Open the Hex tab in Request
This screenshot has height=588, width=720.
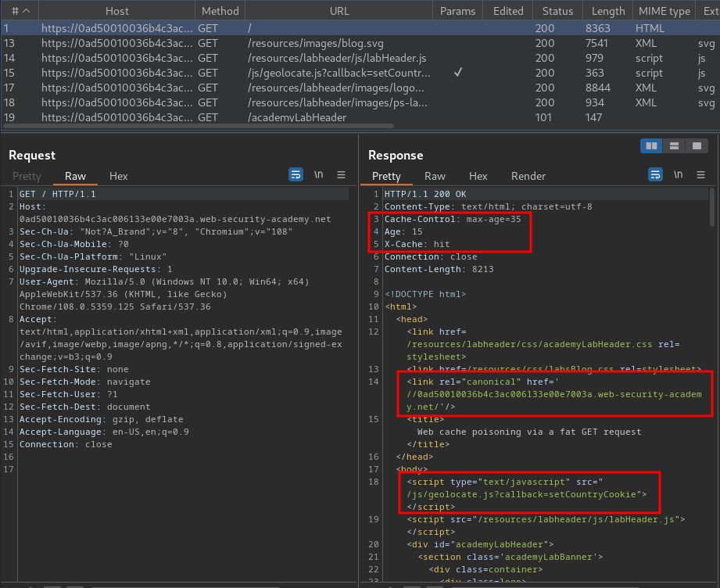click(x=119, y=176)
